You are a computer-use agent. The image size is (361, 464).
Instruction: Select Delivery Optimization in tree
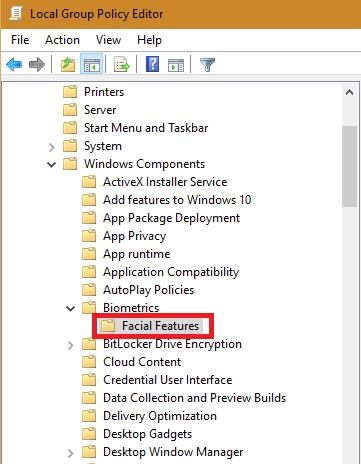pyautogui.click(x=160, y=416)
